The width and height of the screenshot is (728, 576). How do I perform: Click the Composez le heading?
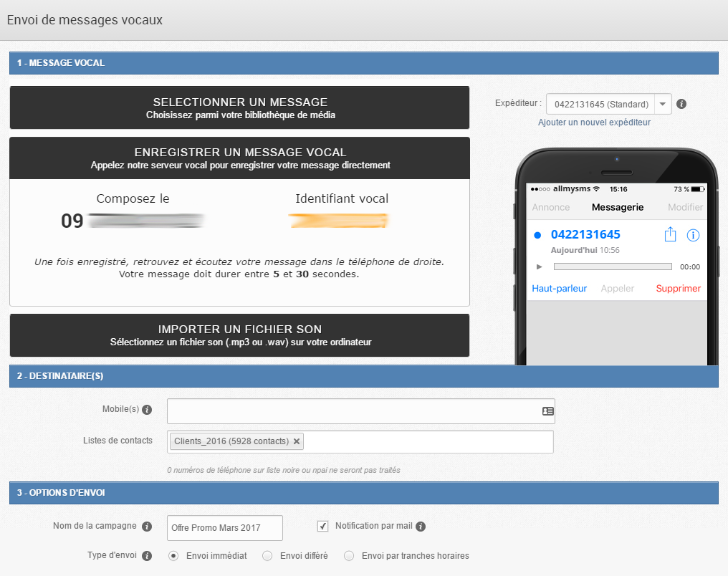pos(133,198)
